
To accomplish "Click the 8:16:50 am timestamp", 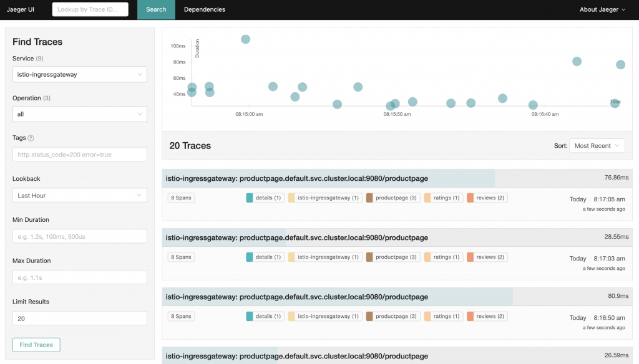I will [x=609, y=318].
